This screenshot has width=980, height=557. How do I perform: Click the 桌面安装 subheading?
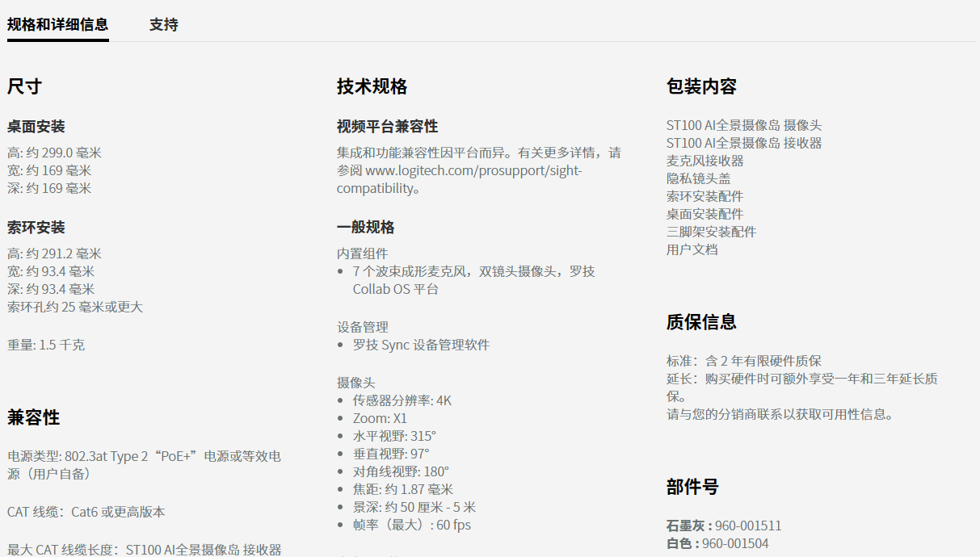36,127
